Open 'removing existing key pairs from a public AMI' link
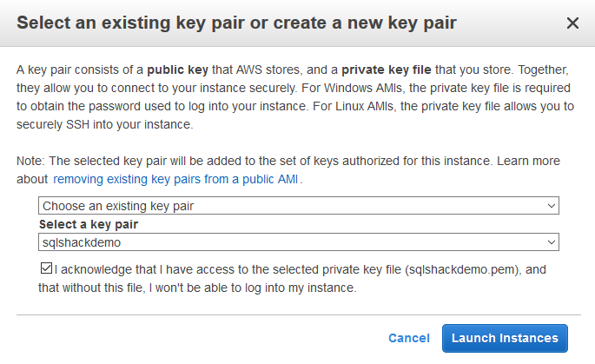The height and width of the screenshot is (364, 595). [x=176, y=179]
